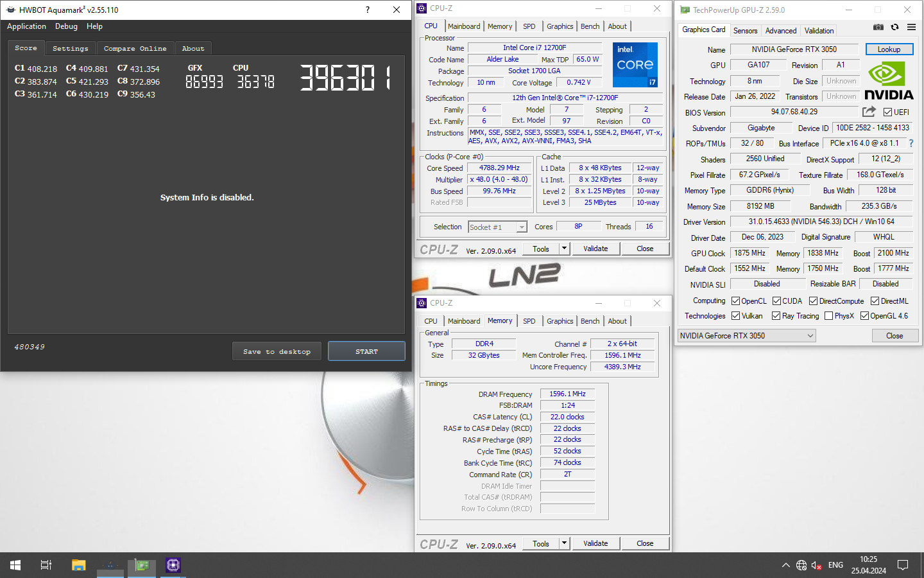Click Validate in upper CPU-Z window
Viewport: 924px width, 578px height.
[x=595, y=249]
